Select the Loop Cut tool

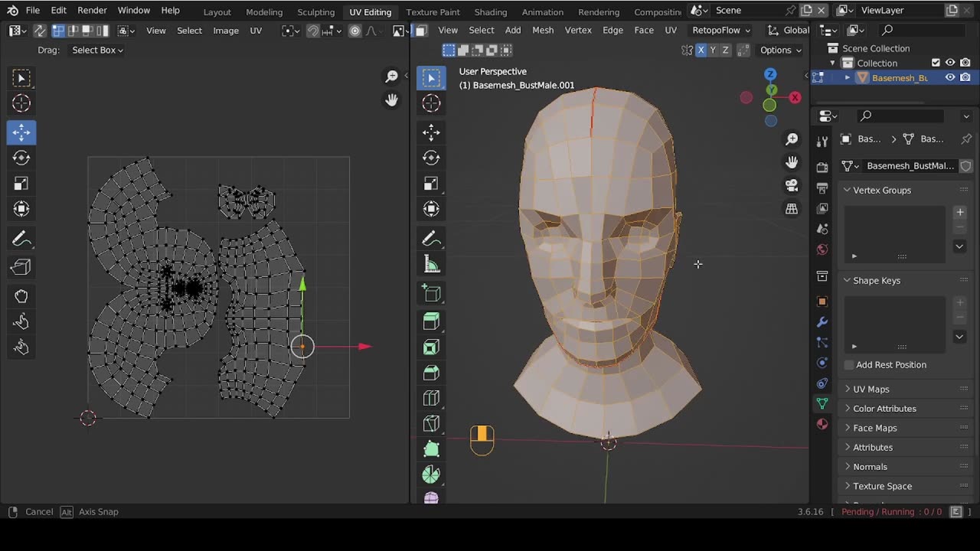431,398
